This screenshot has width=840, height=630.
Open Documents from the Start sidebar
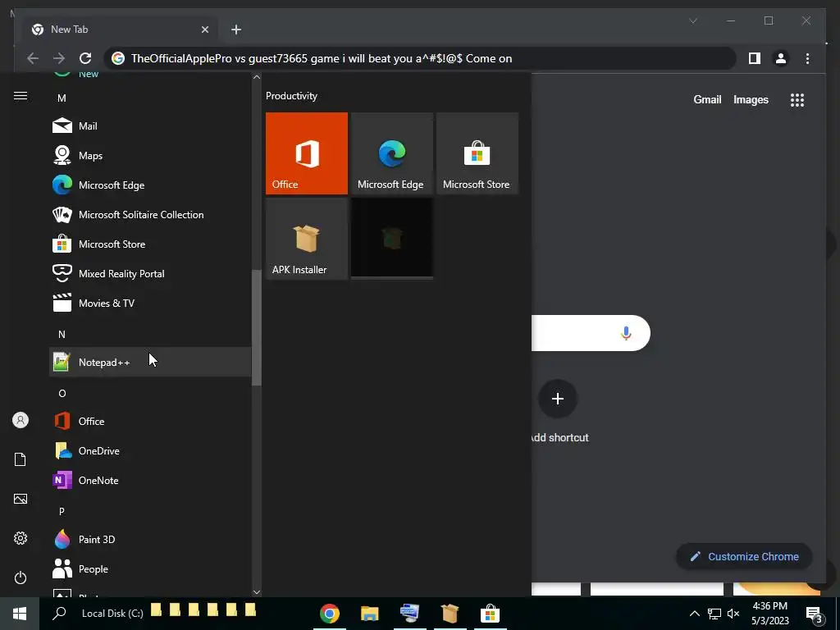(x=21, y=459)
